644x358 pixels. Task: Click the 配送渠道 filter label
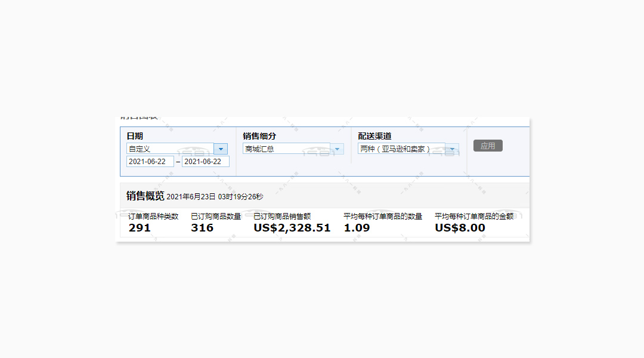pyautogui.click(x=374, y=136)
